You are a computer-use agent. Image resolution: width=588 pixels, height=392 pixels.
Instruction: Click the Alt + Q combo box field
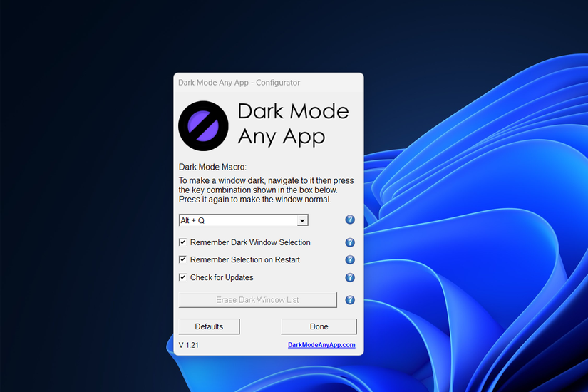[x=244, y=220]
